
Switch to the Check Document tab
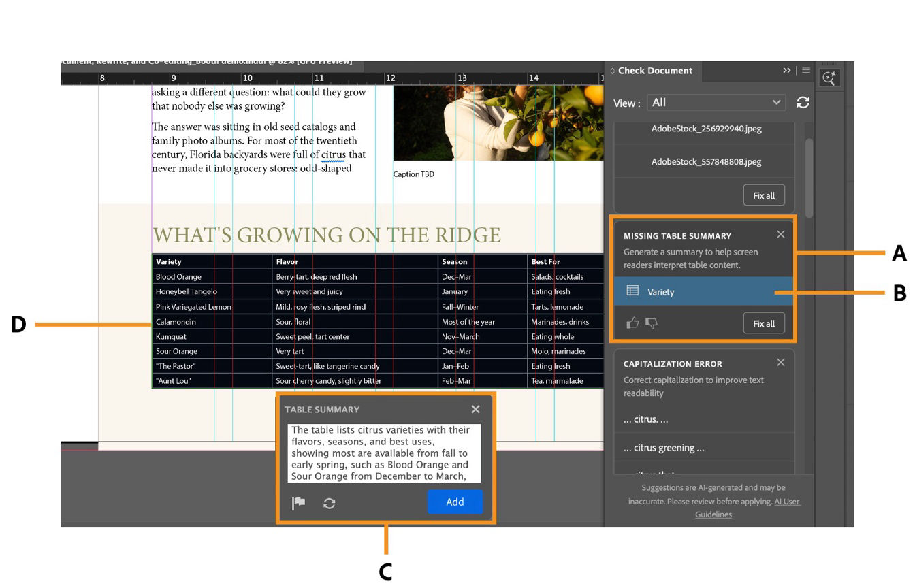click(x=654, y=71)
